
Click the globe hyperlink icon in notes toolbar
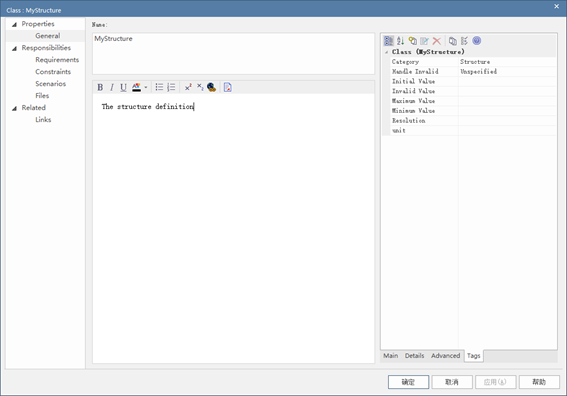point(212,87)
